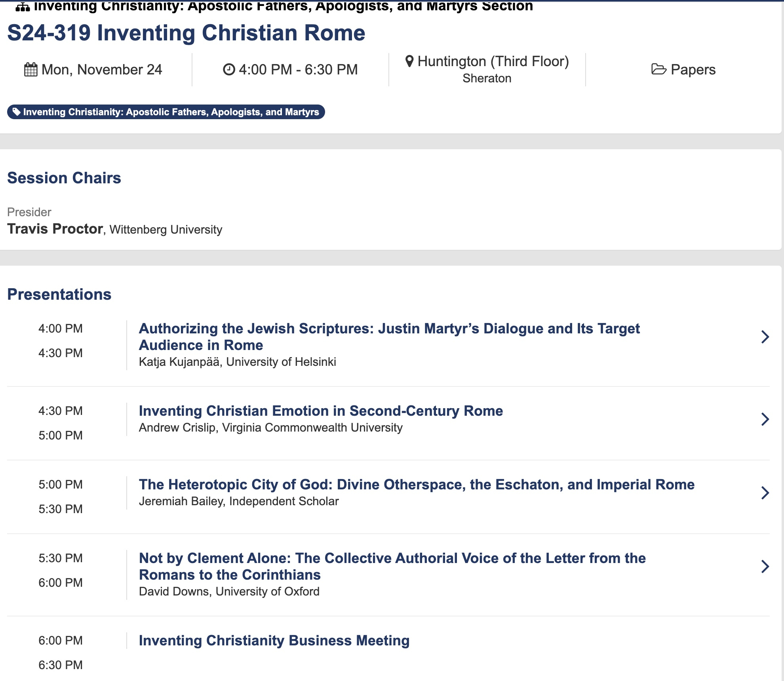
Task: Click the tag icon in the section badge
Action: coord(16,112)
